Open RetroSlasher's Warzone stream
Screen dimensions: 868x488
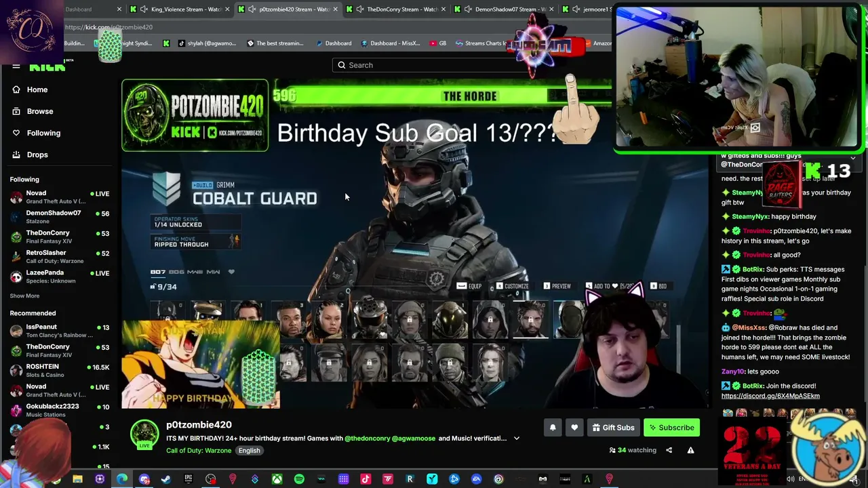tap(59, 256)
